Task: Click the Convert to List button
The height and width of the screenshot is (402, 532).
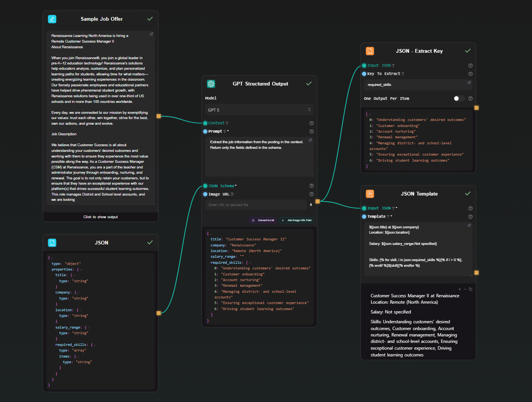Action: click(x=263, y=220)
